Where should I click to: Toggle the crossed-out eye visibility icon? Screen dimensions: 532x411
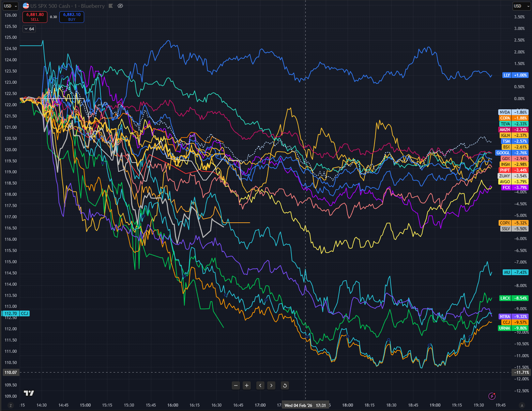(120, 6)
